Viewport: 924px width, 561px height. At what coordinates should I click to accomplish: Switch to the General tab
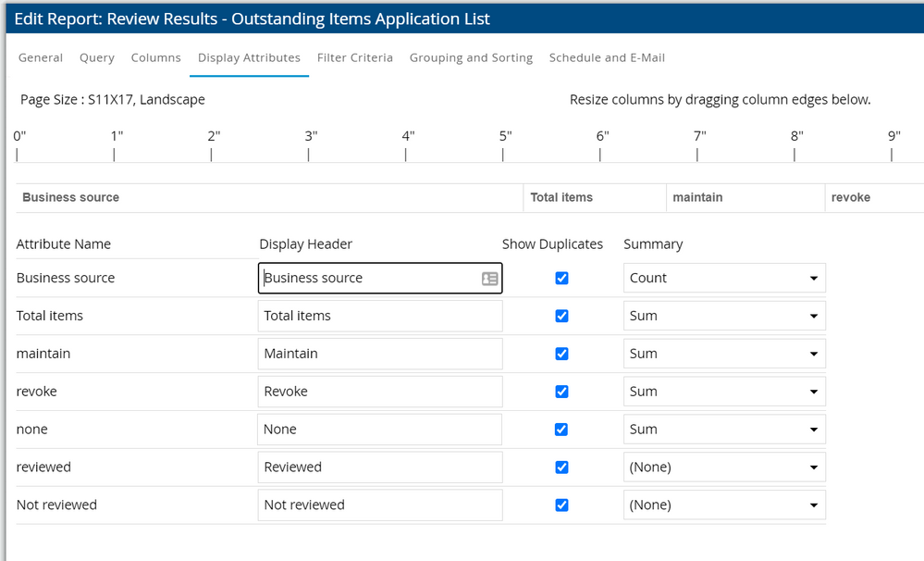point(41,57)
